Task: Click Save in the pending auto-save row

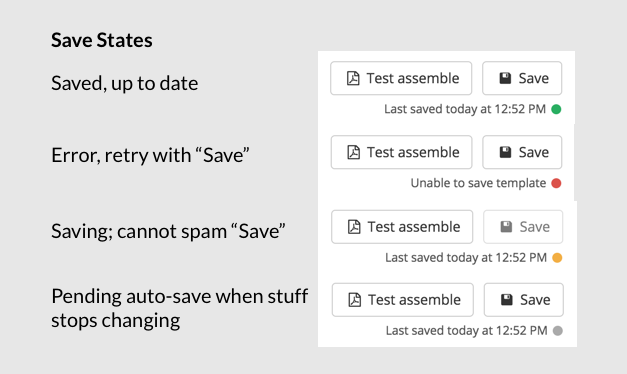Action: pos(524,300)
